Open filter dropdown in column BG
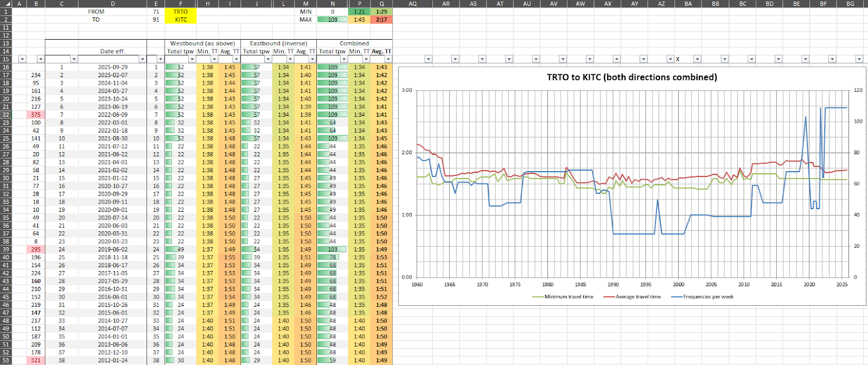868x365 pixels. [x=859, y=59]
